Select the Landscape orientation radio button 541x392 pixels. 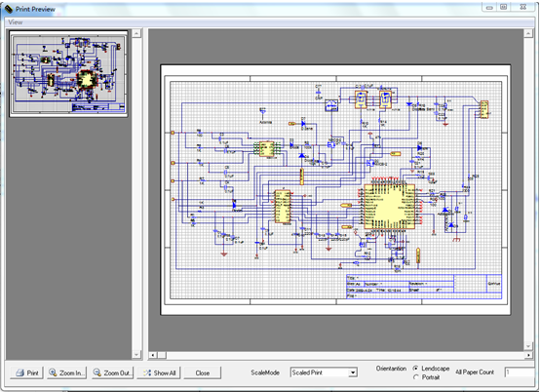point(416,369)
